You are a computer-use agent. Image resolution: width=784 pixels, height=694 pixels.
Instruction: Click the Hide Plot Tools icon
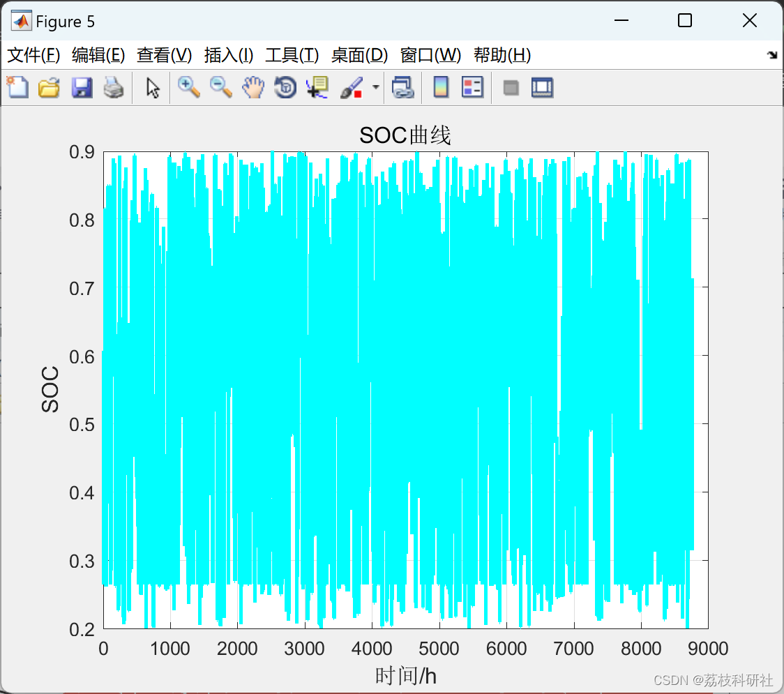(x=511, y=88)
